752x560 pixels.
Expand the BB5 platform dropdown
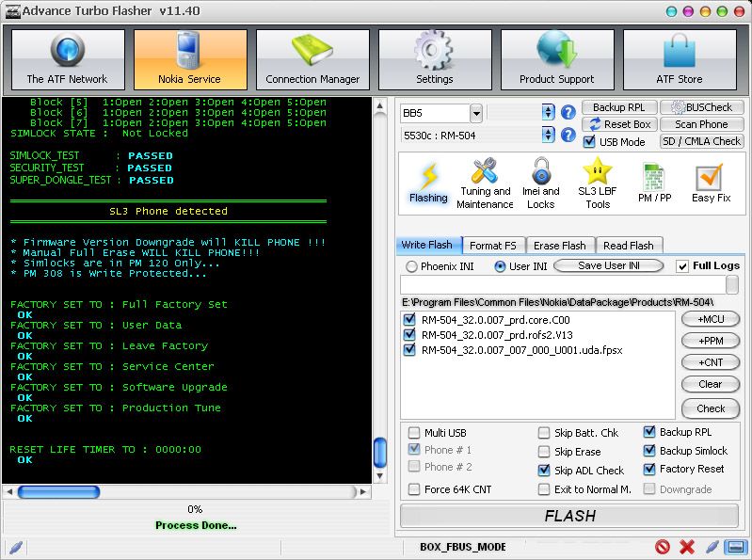pyautogui.click(x=476, y=113)
